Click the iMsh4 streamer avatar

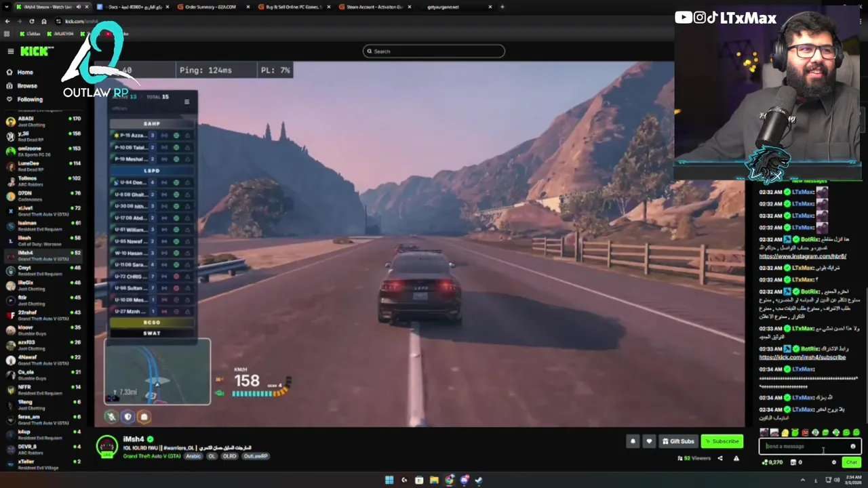tap(107, 446)
